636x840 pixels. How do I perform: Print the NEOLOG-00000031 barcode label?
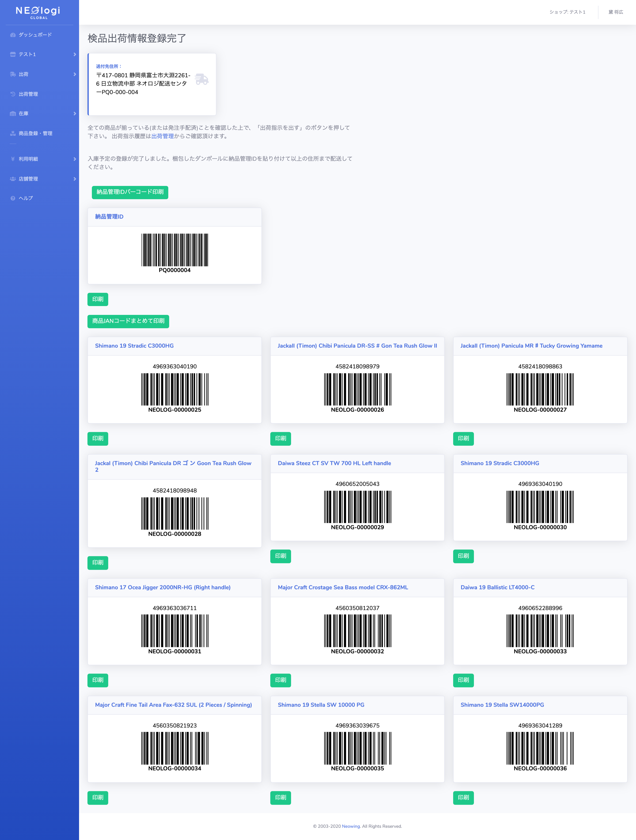pyautogui.click(x=98, y=680)
